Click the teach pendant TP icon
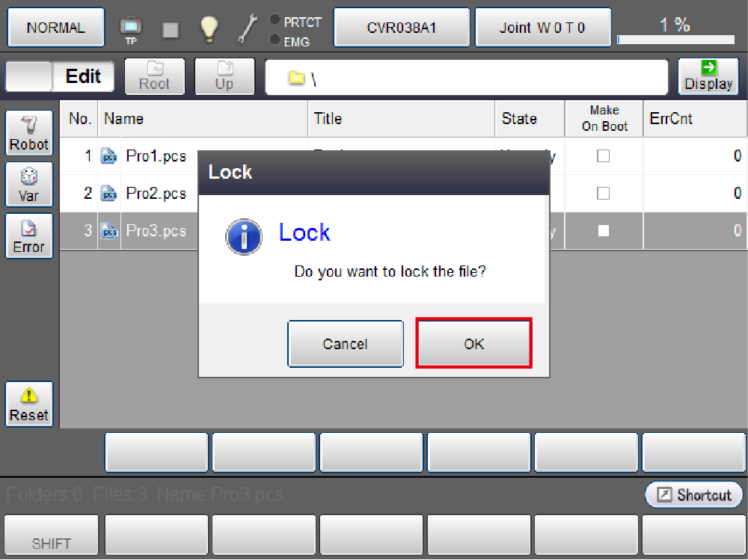The height and width of the screenshot is (560, 748). (130, 29)
